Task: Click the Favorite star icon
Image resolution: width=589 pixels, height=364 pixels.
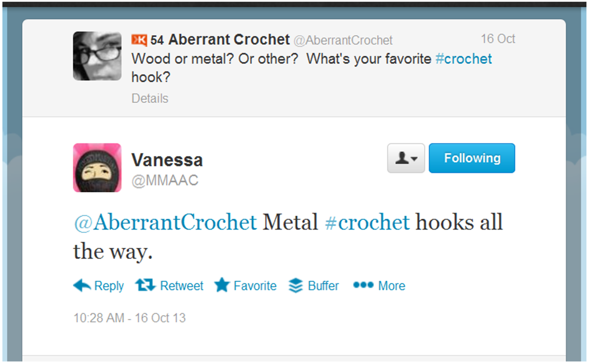Action: point(222,285)
